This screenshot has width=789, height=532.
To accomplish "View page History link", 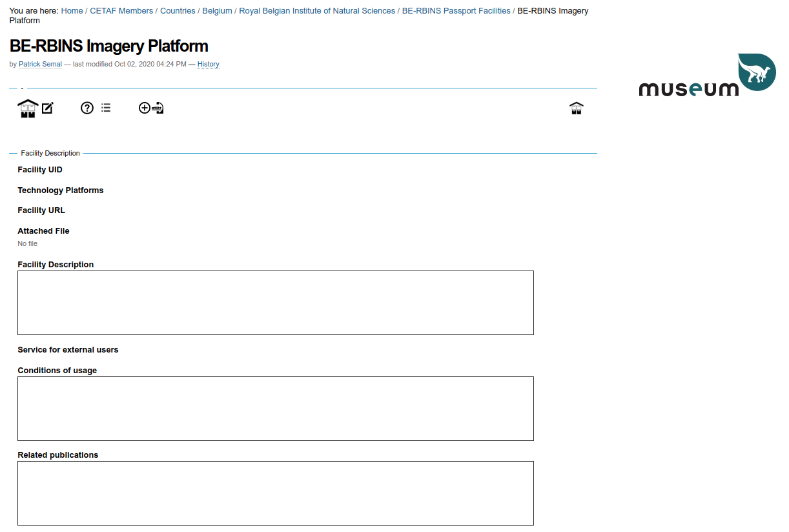I will click(208, 65).
